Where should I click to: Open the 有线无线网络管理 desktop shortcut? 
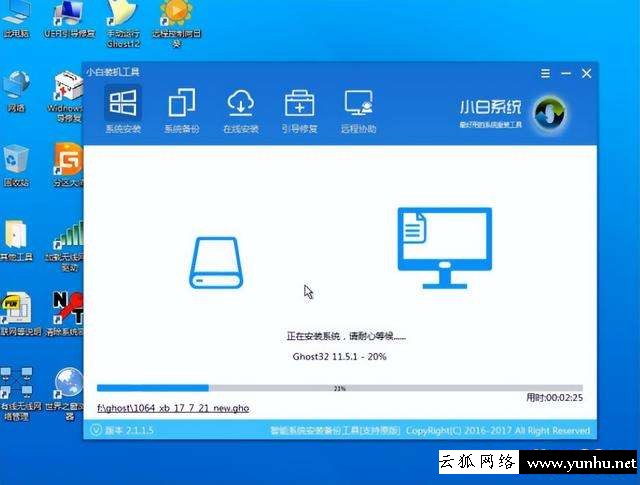[x=19, y=394]
